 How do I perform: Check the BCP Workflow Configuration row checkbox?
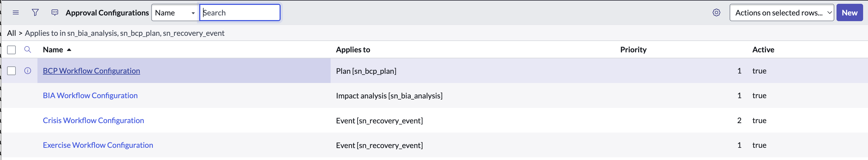11,71
